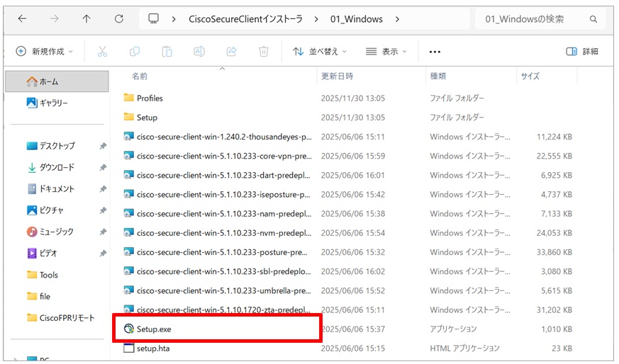Open the 表示 view dropdown
The image size is (619, 364).
pos(386,52)
